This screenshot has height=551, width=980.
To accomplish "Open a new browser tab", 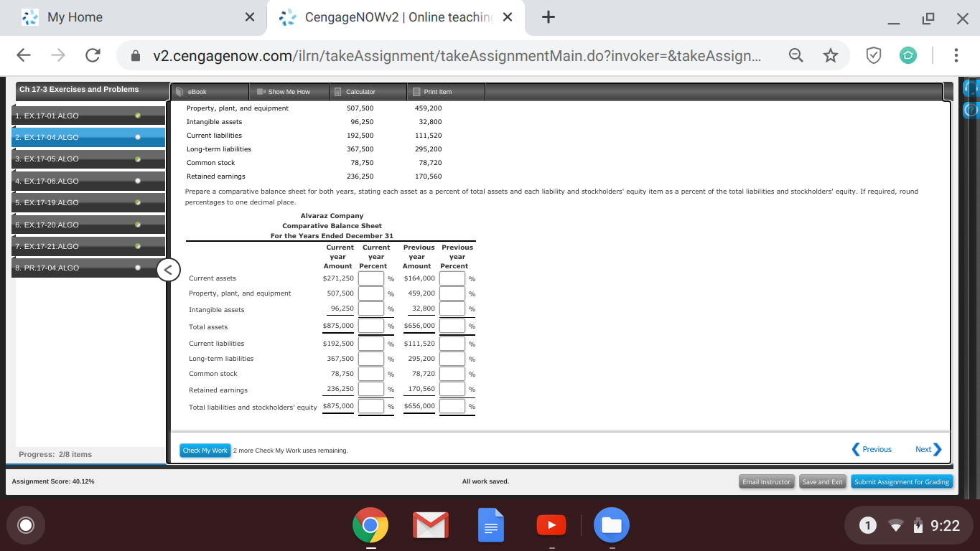I will [548, 17].
